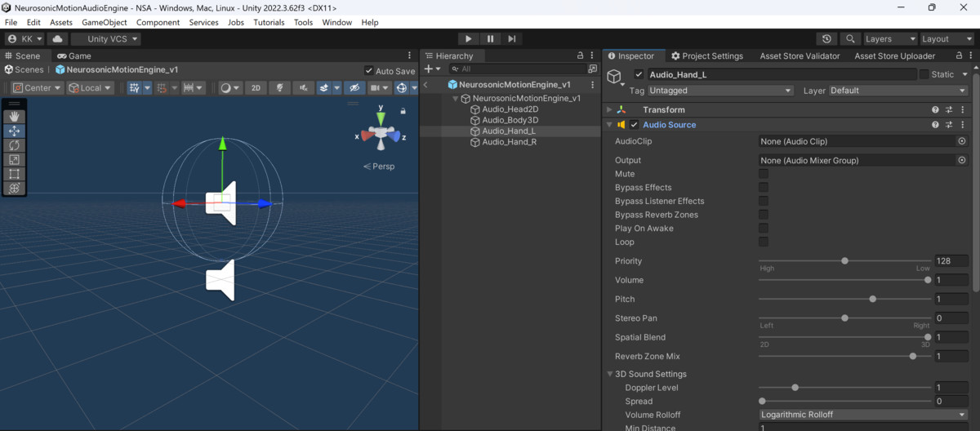Select the Rotate tool
Viewport: 980px width, 431px height.
coord(14,145)
